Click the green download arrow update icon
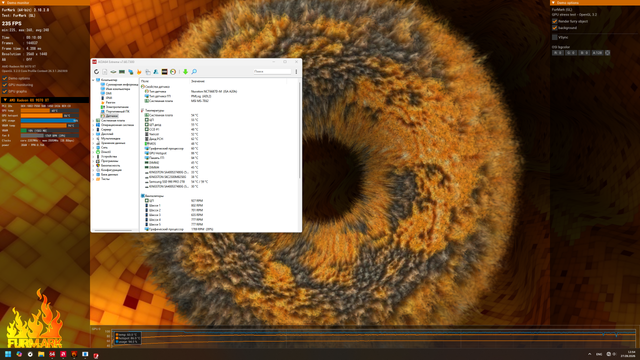 click(x=185, y=72)
